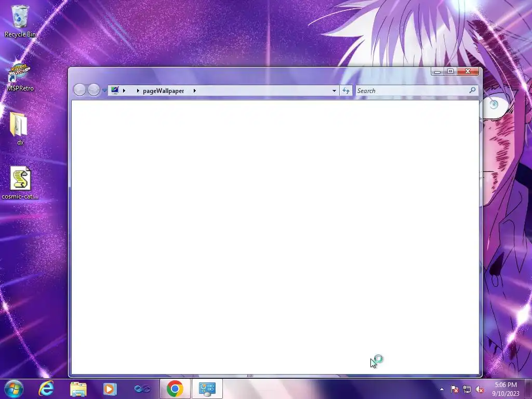
Task: Open the MSPRetro desktop shortcut
Action: click(x=20, y=77)
